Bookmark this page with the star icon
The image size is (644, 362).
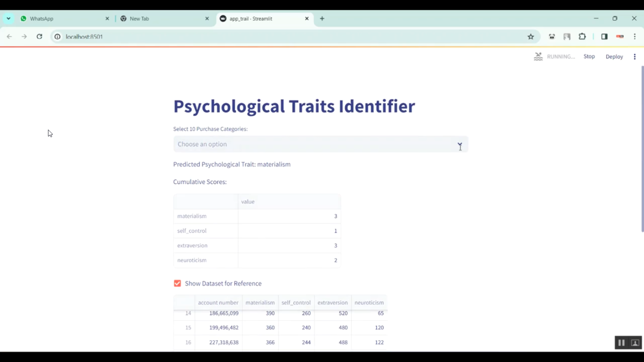tap(531, 36)
